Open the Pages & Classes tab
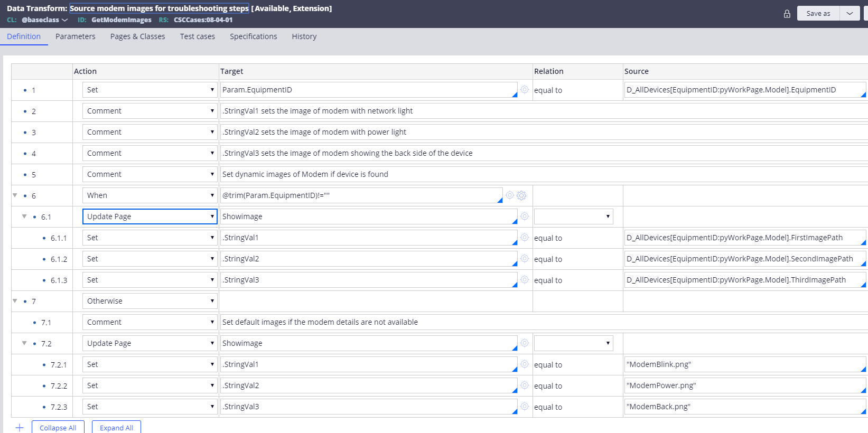This screenshot has height=433, width=868. (x=137, y=36)
